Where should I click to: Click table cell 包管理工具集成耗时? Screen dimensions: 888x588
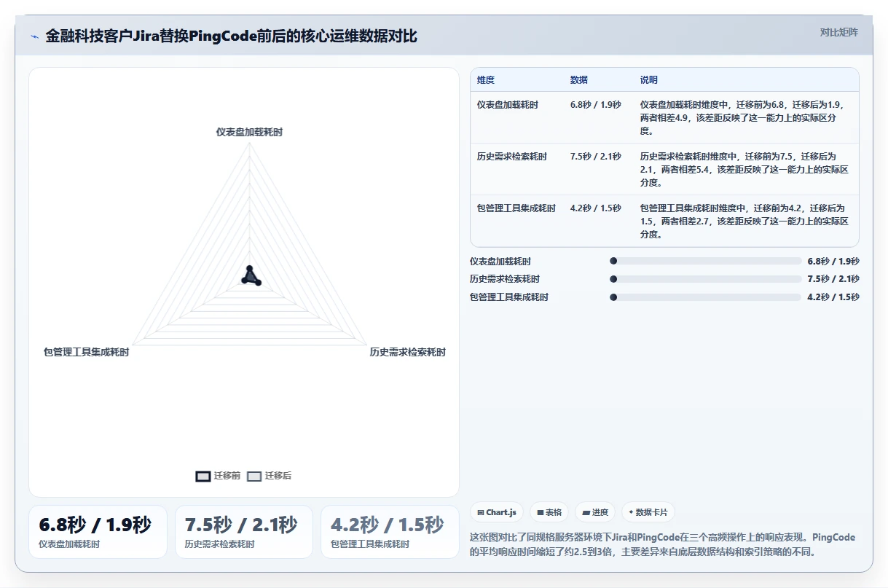(x=516, y=208)
